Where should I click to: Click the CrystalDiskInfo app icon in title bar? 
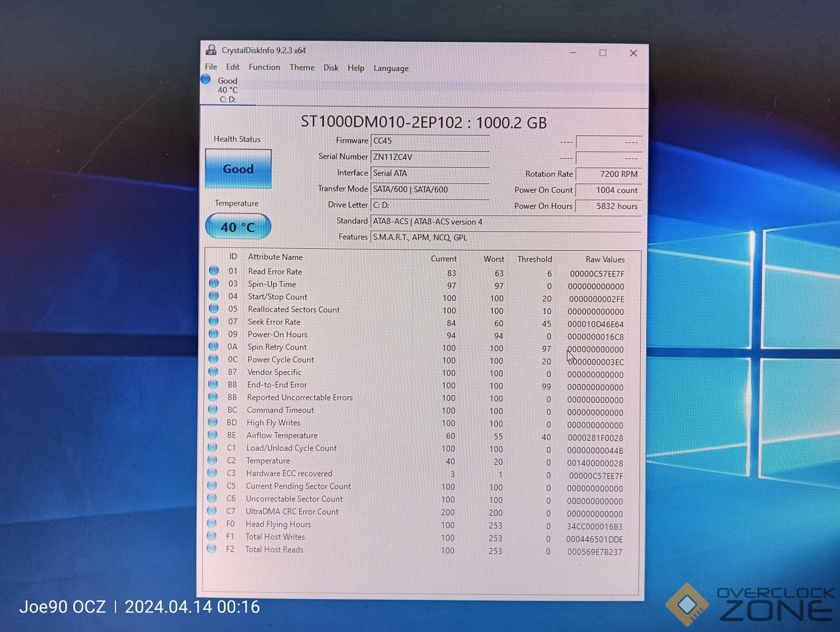tap(211, 50)
